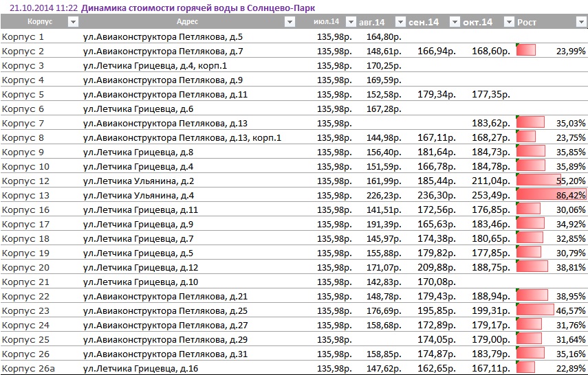Open the Корпус column filter dropdown
The image size is (588, 375).
tap(73, 22)
